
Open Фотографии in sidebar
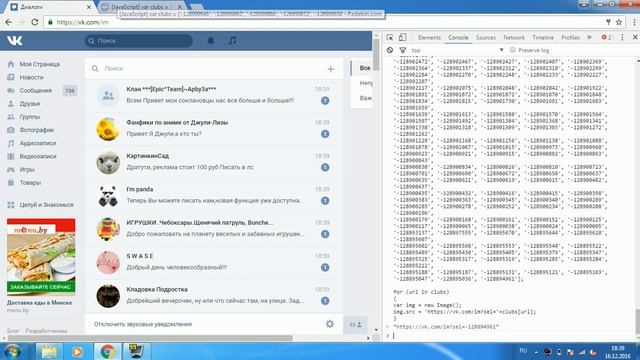coord(37,130)
